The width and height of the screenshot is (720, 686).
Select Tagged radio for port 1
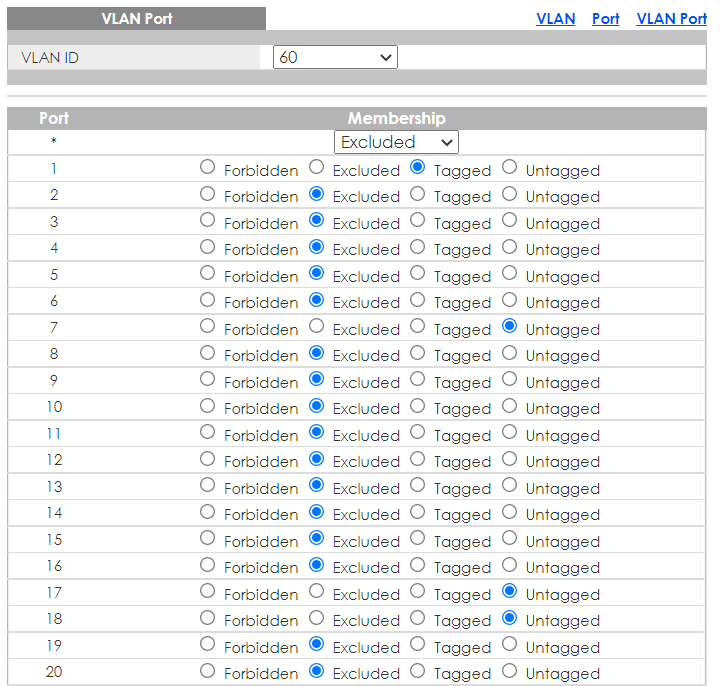pos(417,167)
